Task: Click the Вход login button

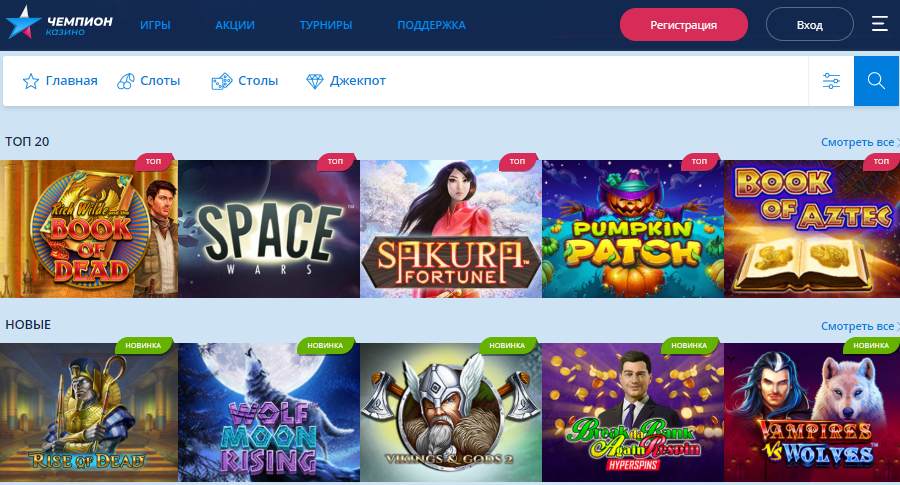Action: (809, 25)
